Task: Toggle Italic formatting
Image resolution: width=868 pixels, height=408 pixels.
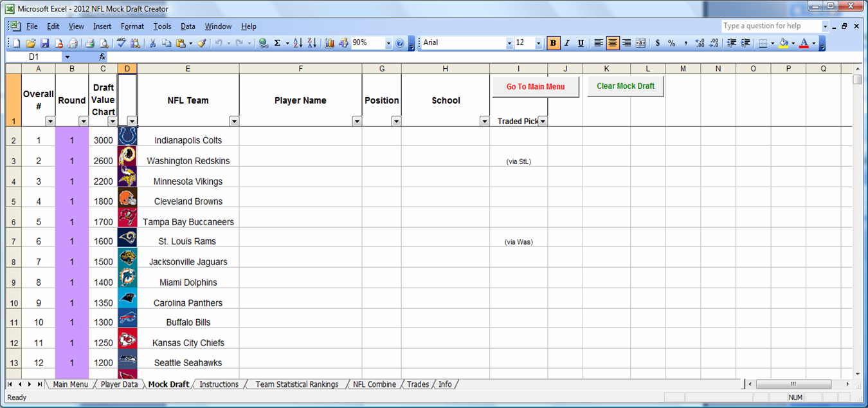Action: pos(567,43)
